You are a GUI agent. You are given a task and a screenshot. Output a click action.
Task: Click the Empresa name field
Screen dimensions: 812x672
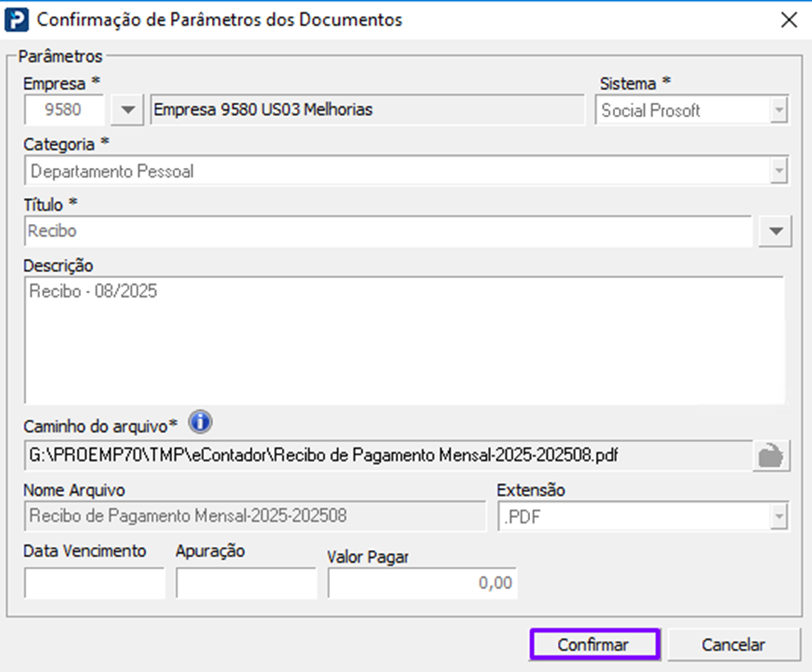[x=367, y=110]
